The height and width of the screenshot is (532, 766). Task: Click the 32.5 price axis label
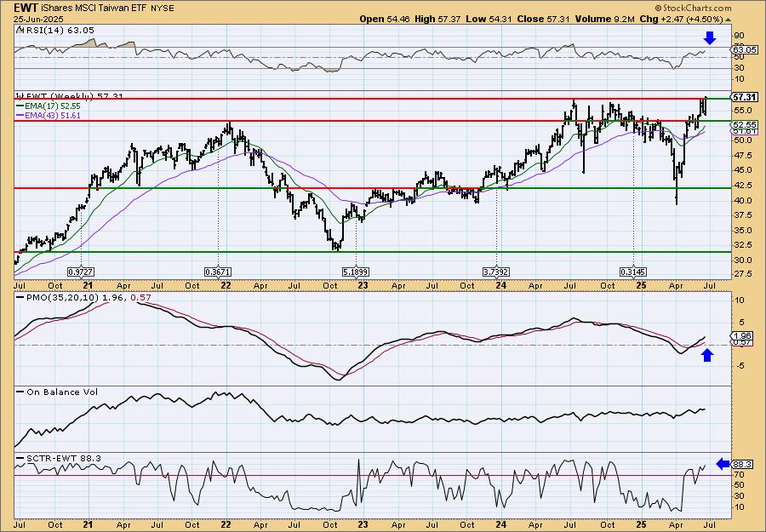click(741, 245)
